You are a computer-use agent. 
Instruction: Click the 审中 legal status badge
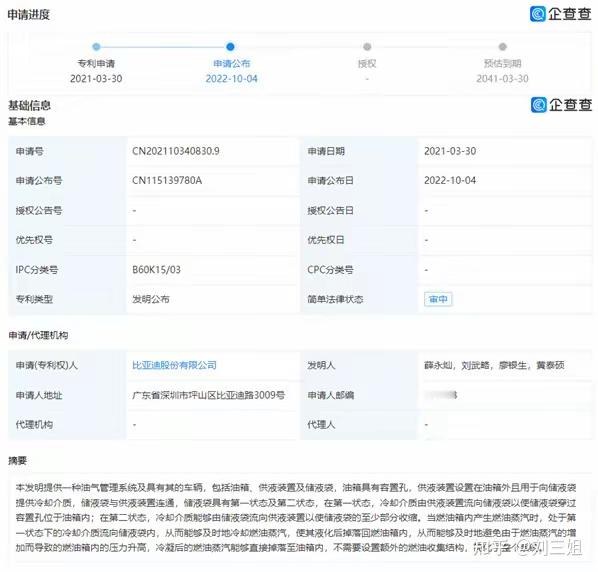click(438, 299)
